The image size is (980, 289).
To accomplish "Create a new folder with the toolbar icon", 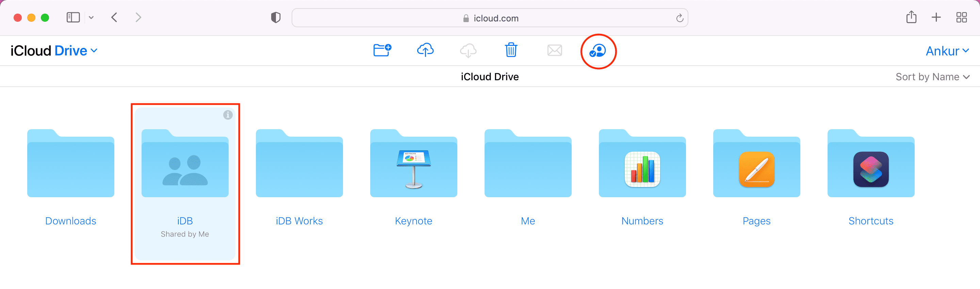I will (x=382, y=50).
